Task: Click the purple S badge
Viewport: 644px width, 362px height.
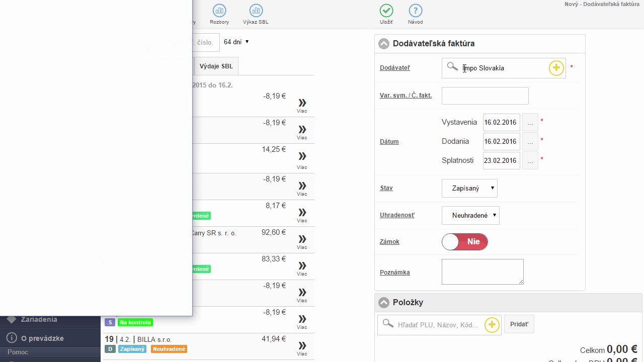Action: point(110,322)
